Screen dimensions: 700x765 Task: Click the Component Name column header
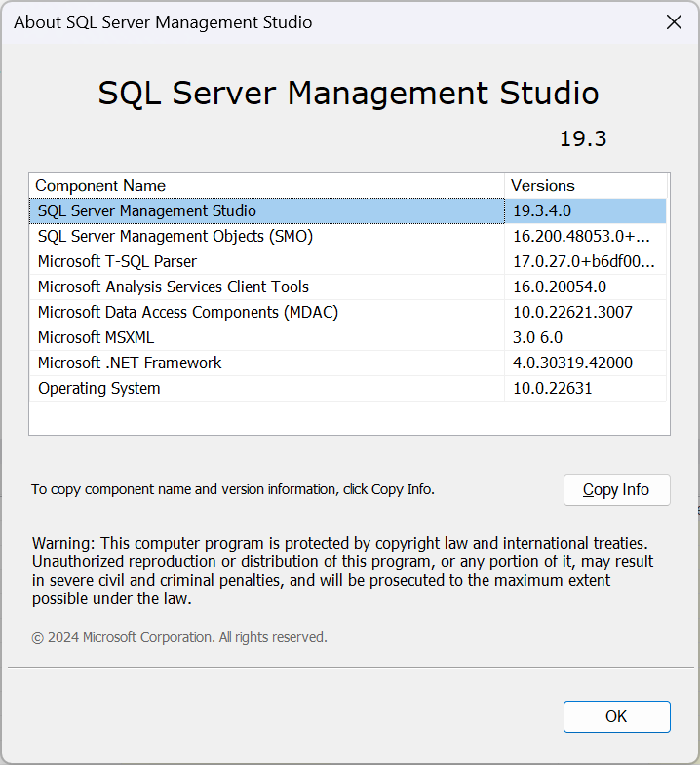point(266,186)
